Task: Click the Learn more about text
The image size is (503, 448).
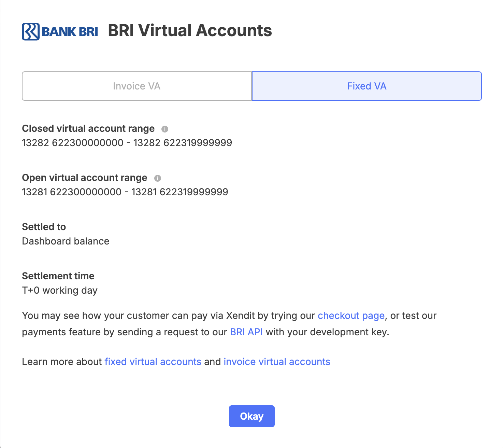Action: [62, 362]
